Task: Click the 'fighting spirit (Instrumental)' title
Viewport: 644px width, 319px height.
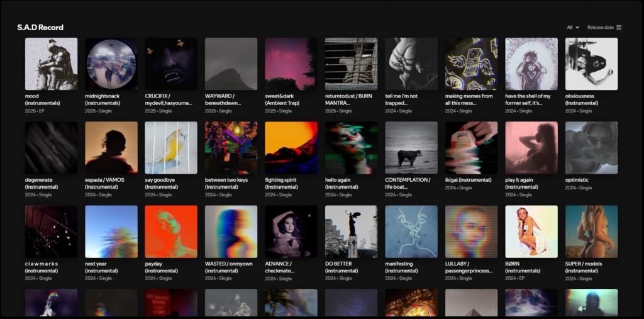Action: (x=281, y=183)
